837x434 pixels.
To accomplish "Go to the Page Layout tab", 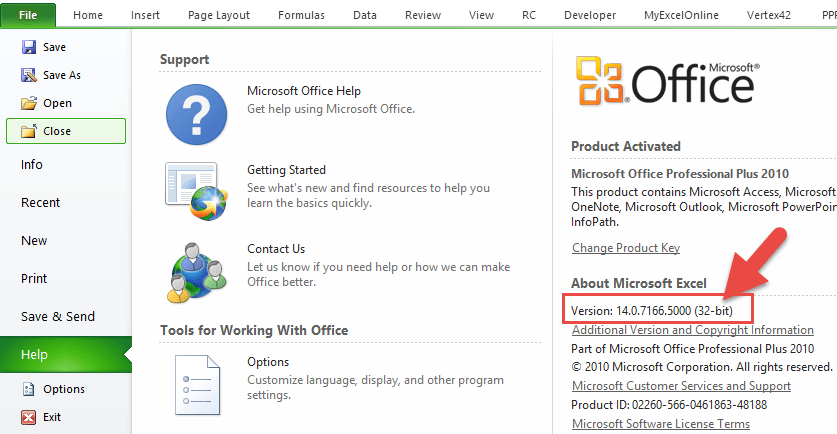I will pos(219,15).
